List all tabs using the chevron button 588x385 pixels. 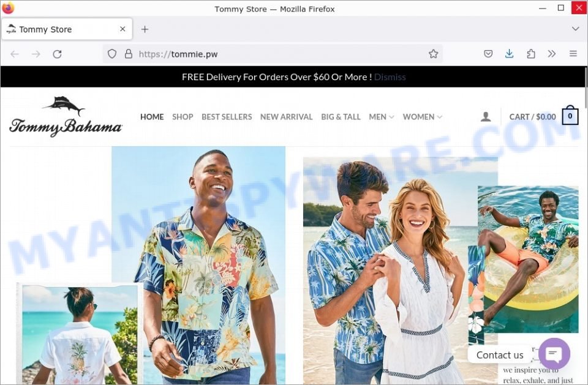click(x=575, y=29)
